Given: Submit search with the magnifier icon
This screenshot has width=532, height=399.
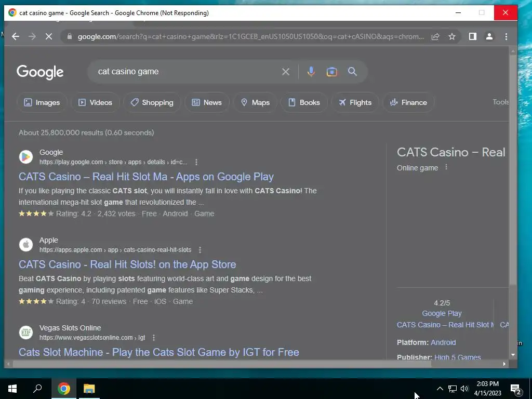Looking at the screenshot, I should 353,72.
